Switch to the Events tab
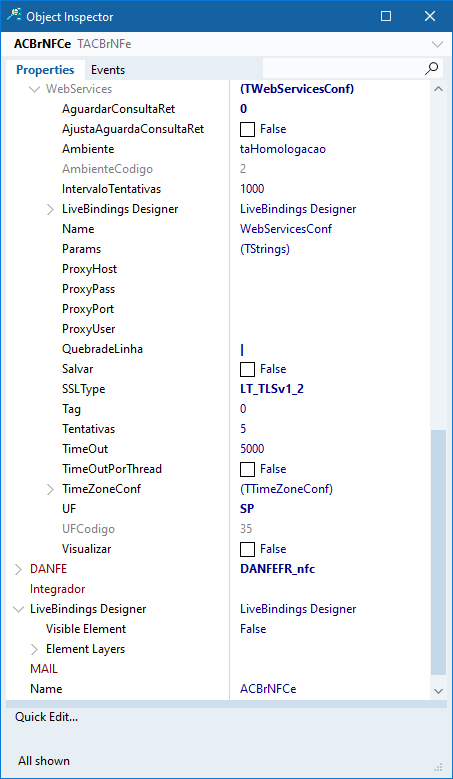This screenshot has width=453, height=779. (108, 70)
